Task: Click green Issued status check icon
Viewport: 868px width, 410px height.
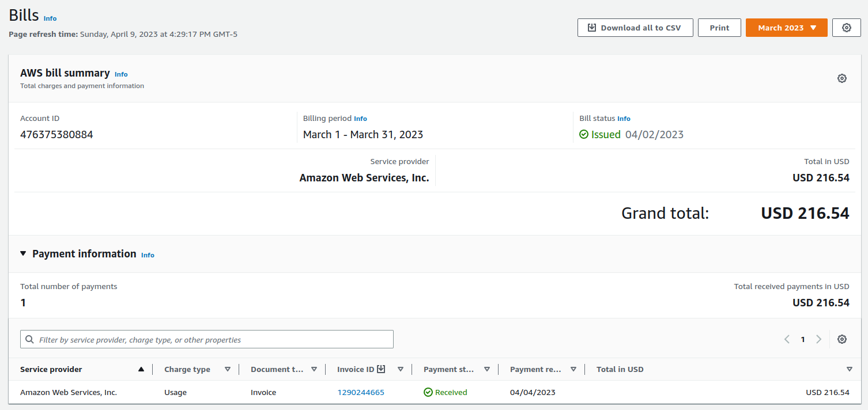Action: click(584, 134)
